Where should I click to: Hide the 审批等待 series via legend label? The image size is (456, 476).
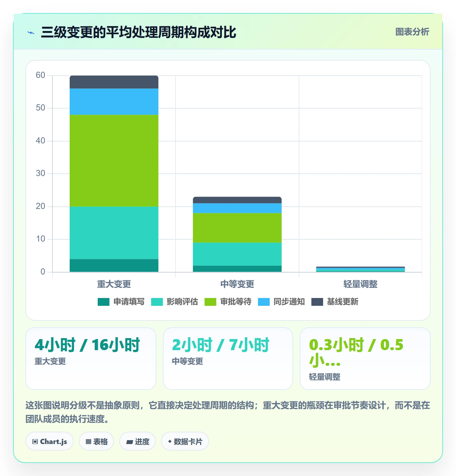pyautogui.click(x=236, y=302)
